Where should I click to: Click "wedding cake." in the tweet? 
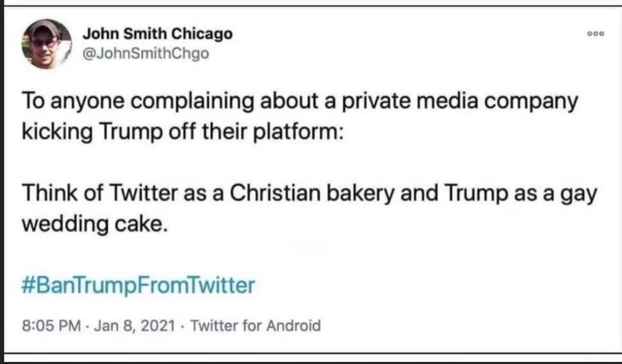pos(95,225)
